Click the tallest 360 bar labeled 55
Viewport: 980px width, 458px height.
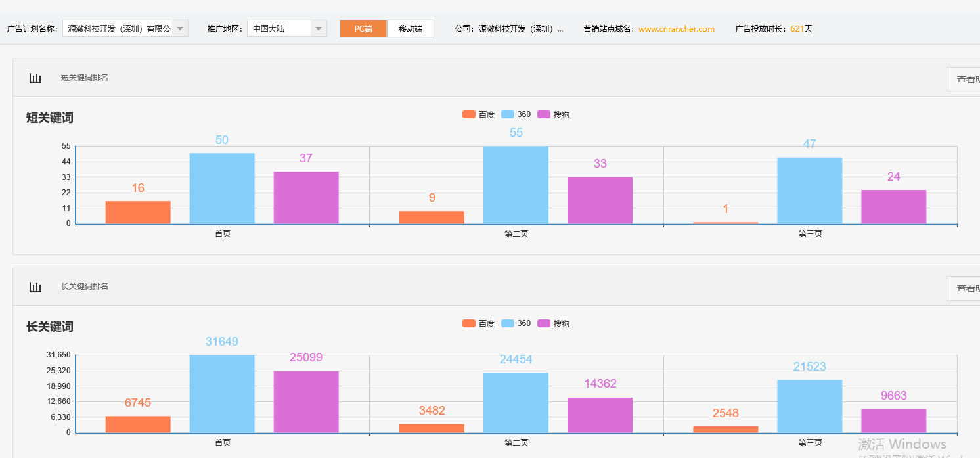[x=516, y=184]
